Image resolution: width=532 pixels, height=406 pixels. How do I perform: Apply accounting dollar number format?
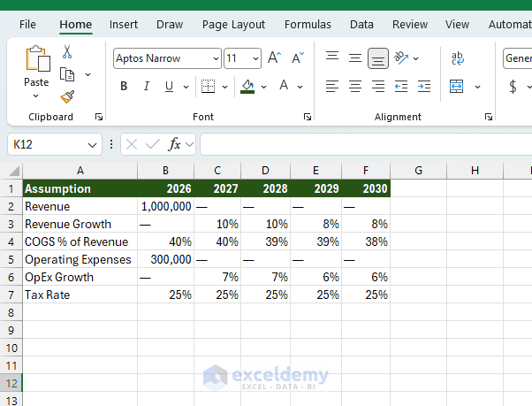513,86
